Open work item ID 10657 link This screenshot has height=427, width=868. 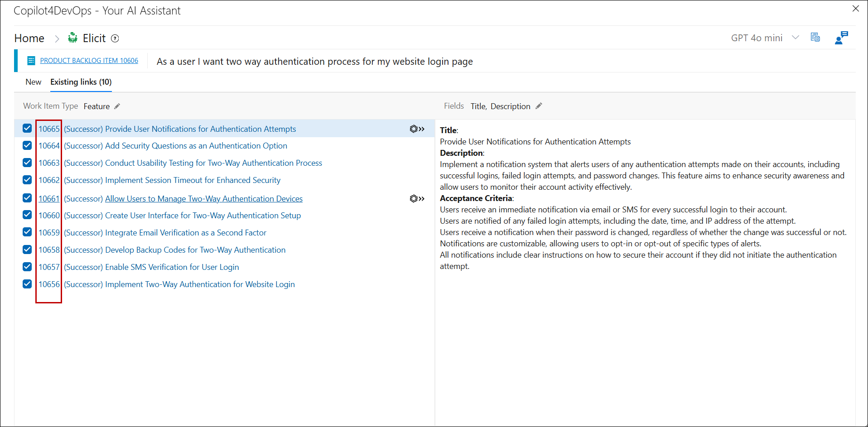tap(49, 267)
